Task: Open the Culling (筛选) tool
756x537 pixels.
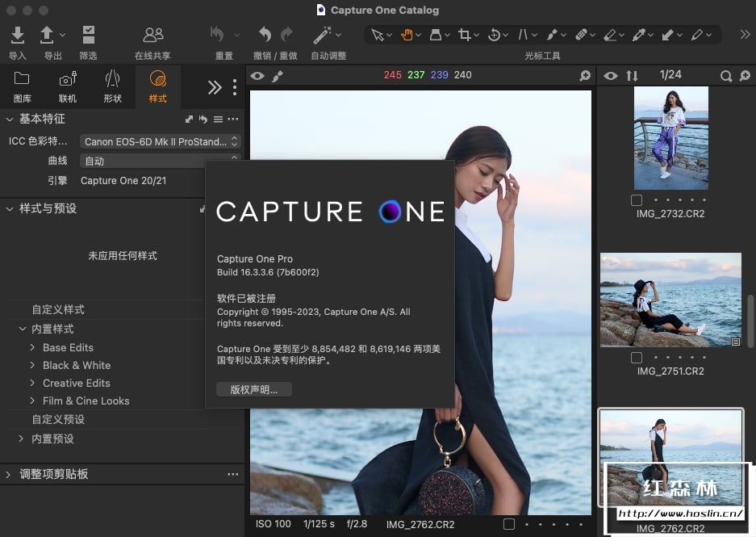Action: tap(88, 35)
